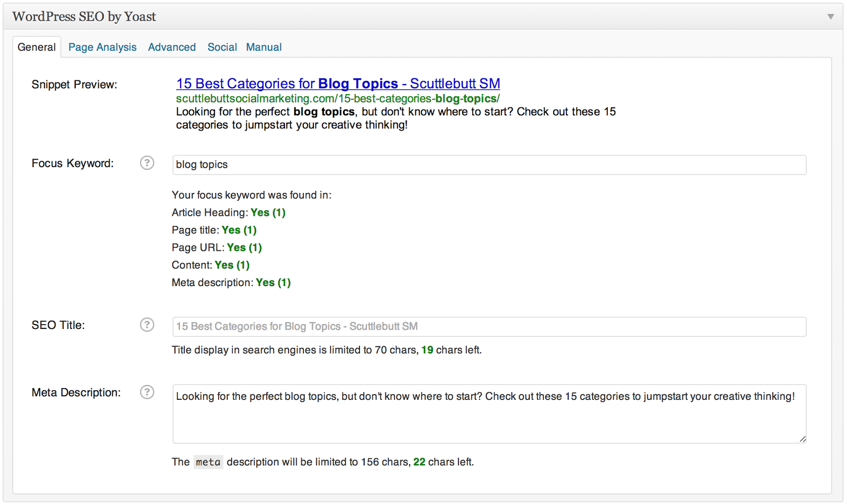This screenshot has height=504, width=847.
Task: Open the Social tab
Action: [222, 47]
